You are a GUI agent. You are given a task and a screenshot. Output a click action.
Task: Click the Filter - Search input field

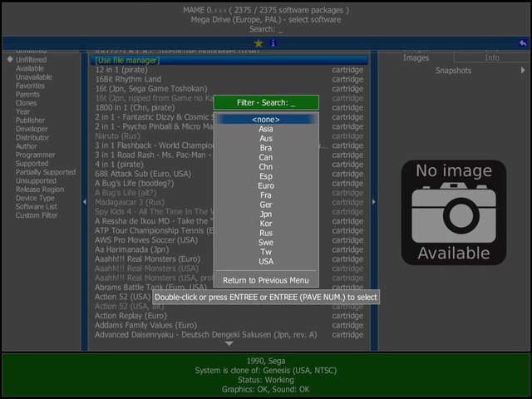pyautogui.click(x=266, y=102)
